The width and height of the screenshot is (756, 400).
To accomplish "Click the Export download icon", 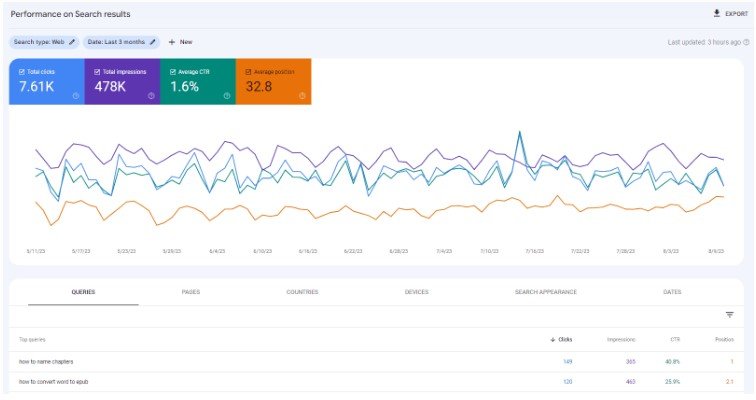I will pyautogui.click(x=716, y=14).
